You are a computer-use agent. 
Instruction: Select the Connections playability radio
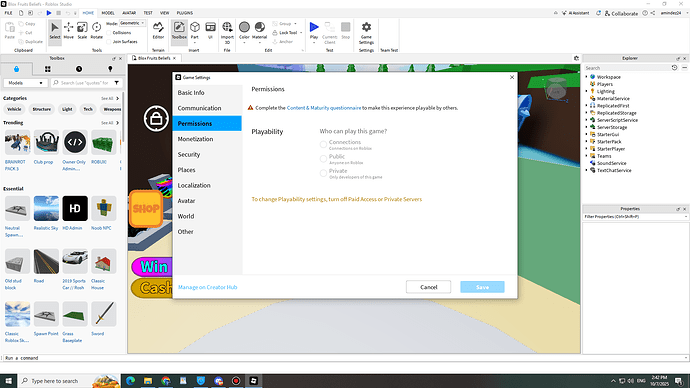pyautogui.click(x=323, y=144)
